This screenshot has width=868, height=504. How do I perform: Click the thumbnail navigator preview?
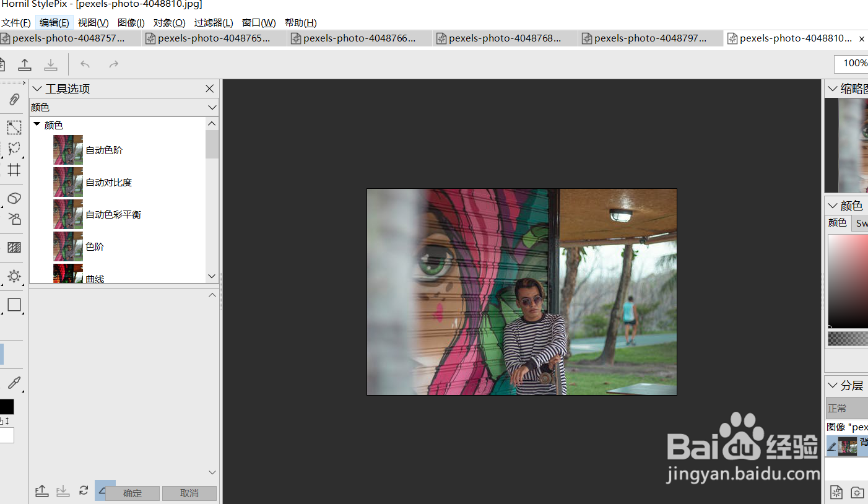point(847,146)
